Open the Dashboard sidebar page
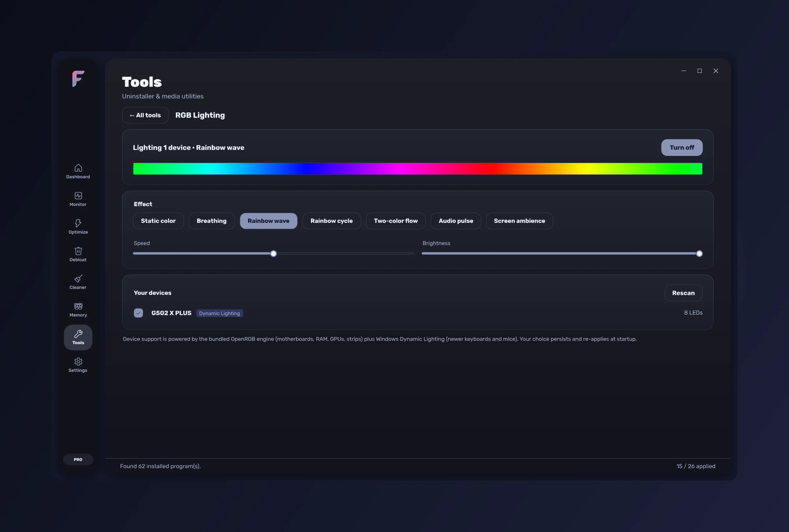The height and width of the screenshot is (532, 789). point(78,171)
